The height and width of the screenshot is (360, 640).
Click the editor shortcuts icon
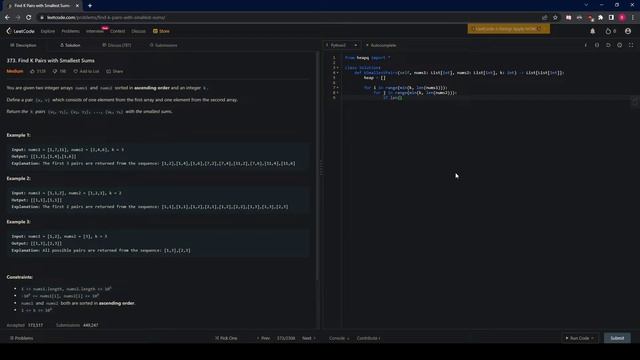point(597,45)
